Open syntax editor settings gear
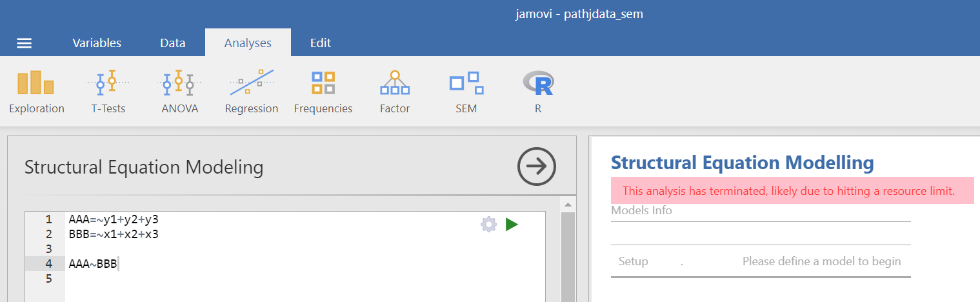The image size is (980, 302). 488,225
